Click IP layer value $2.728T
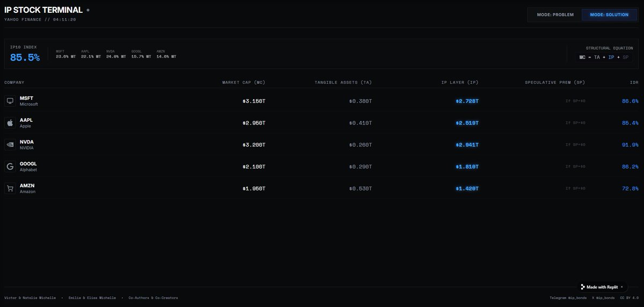The image size is (644, 307). coord(467,101)
